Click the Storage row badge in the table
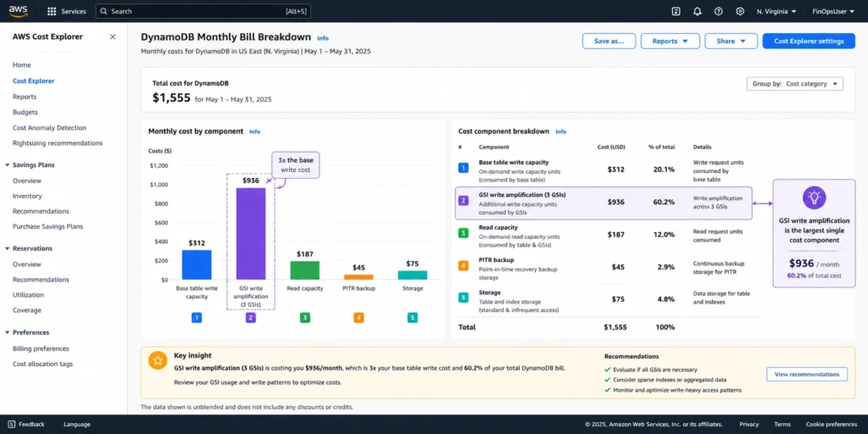The height and width of the screenshot is (434, 868). pos(464,298)
